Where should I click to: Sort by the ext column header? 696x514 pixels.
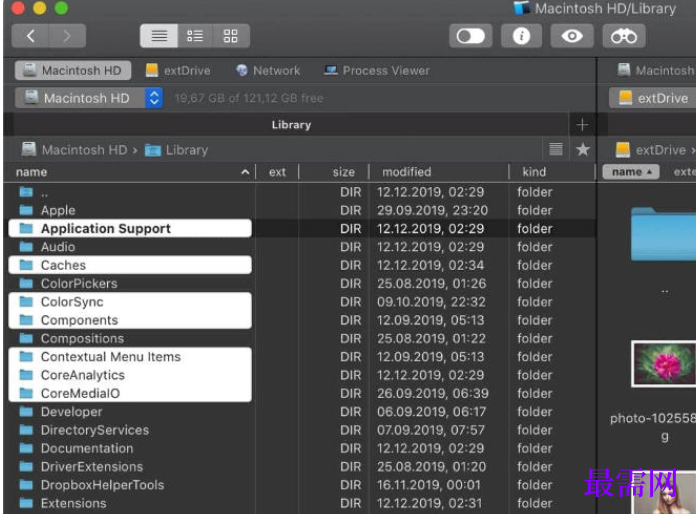[x=277, y=172]
